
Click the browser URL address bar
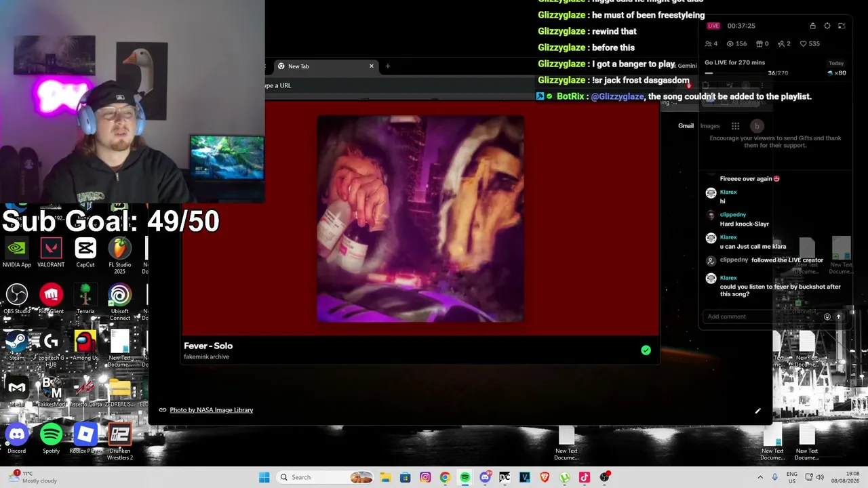(x=400, y=85)
